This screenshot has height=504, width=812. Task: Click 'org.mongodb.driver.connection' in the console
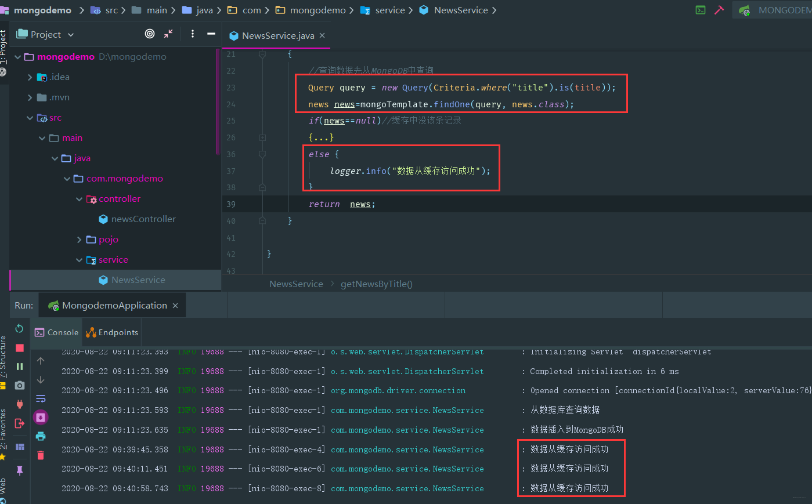pyautogui.click(x=398, y=391)
